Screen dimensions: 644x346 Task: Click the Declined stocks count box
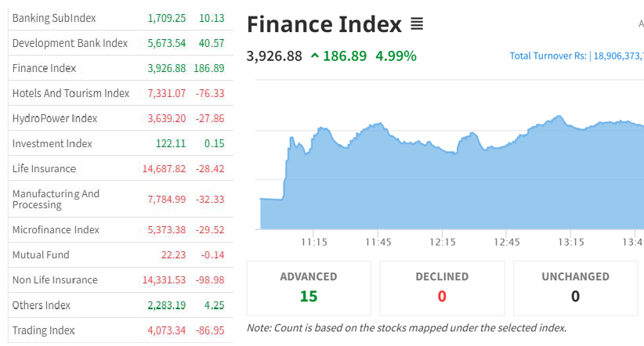tap(442, 287)
